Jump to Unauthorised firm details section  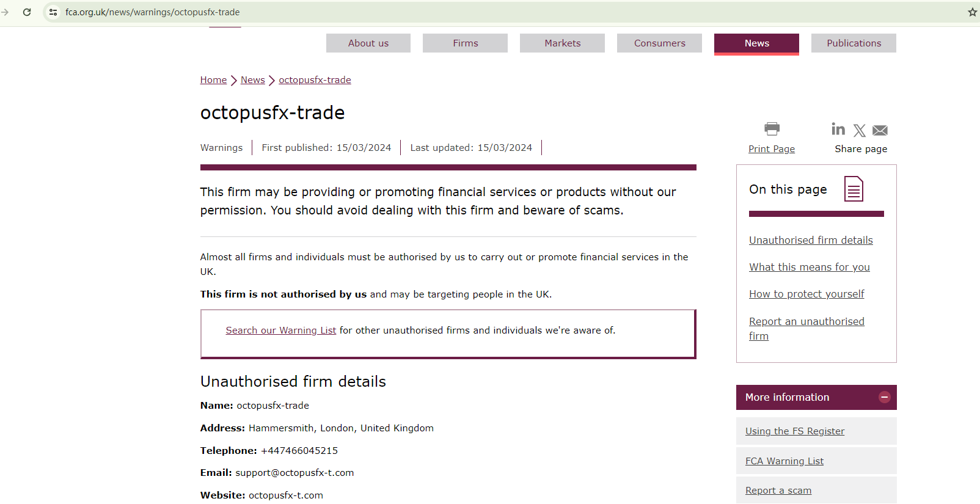pos(811,241)
